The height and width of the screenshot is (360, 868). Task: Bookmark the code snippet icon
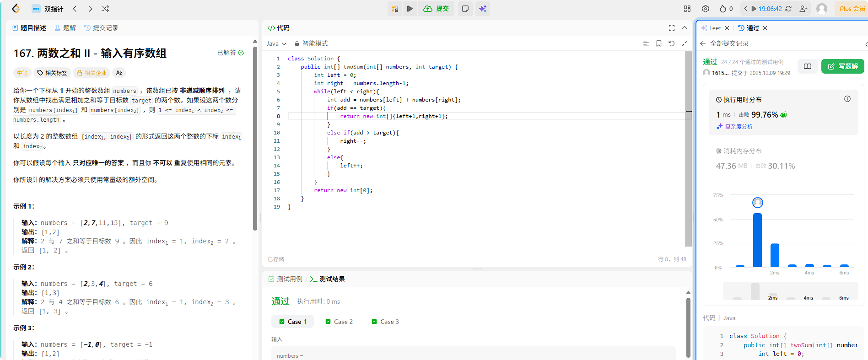pos(659,43)
